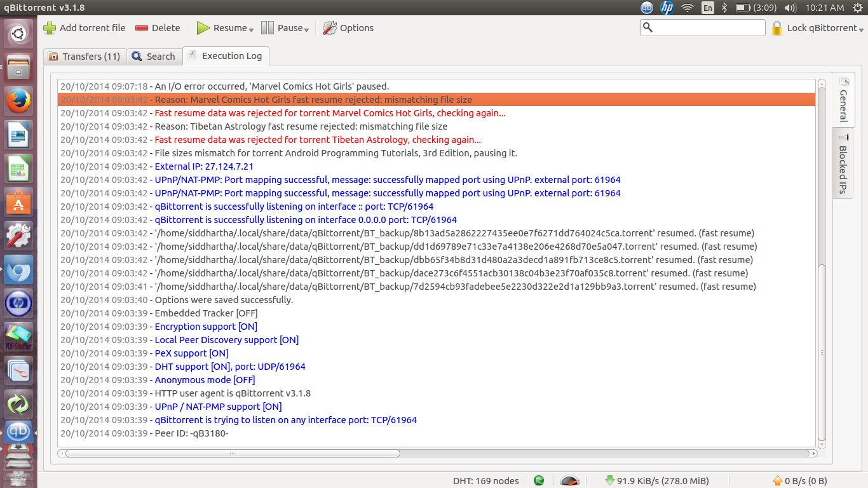Click the HP indicator in top panel
This screenshot has height=488, width=868.
pyautogui.click(x=667, y=8)
